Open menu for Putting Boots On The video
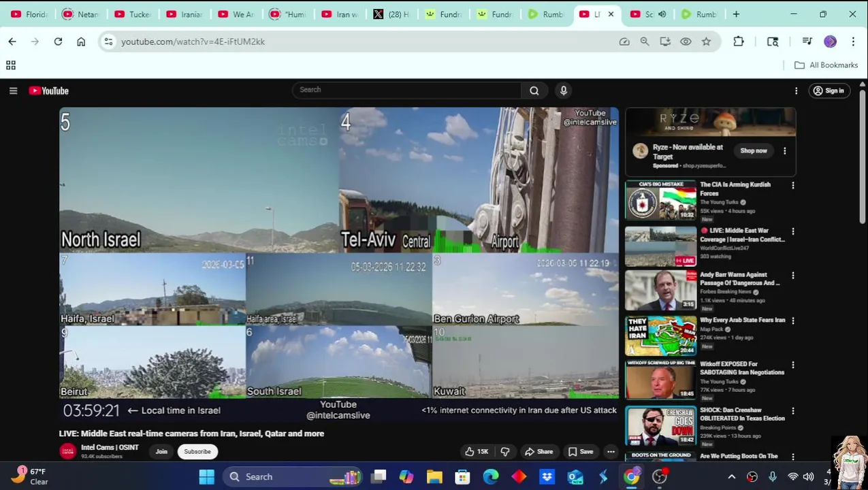The width and height of the screenshot is (868, 490). click(x=793, y=456)
